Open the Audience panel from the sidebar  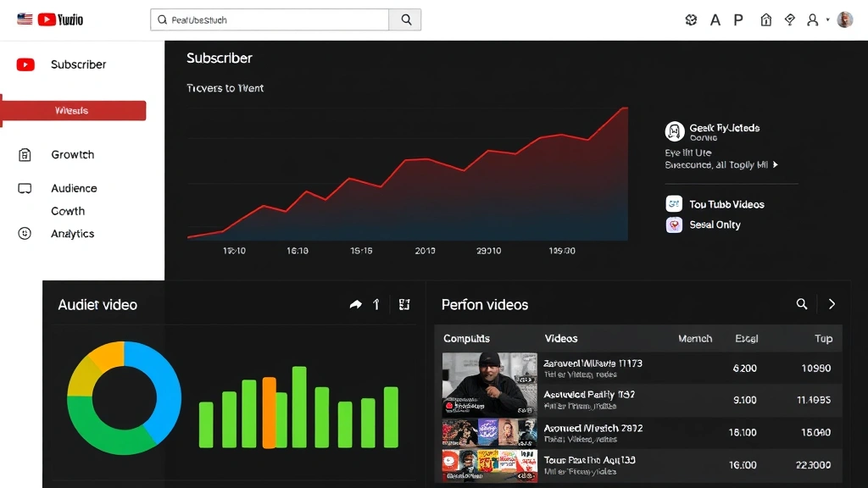(74, 187)
